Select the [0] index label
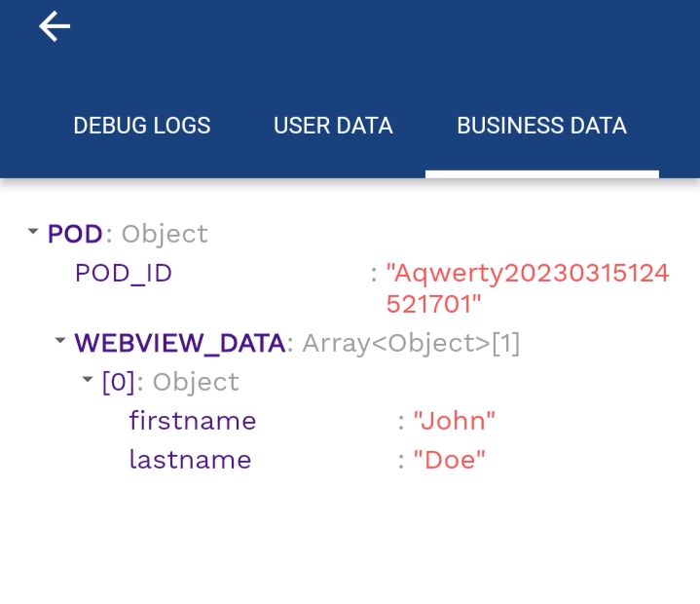The width and height of the screenshot is (700, 604). point(119,382)
